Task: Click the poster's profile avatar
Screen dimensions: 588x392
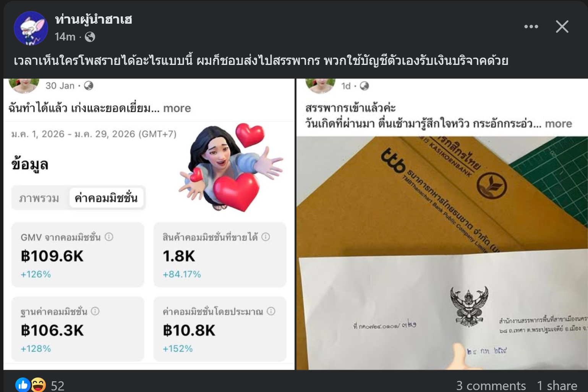Action: click(31, 28)
